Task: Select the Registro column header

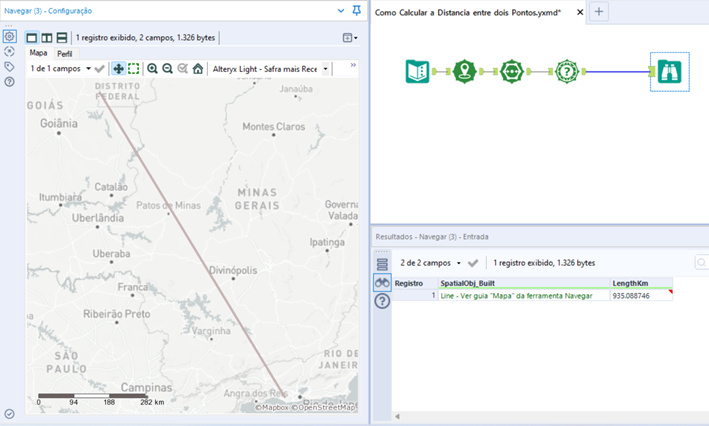Action: point(415,283)
